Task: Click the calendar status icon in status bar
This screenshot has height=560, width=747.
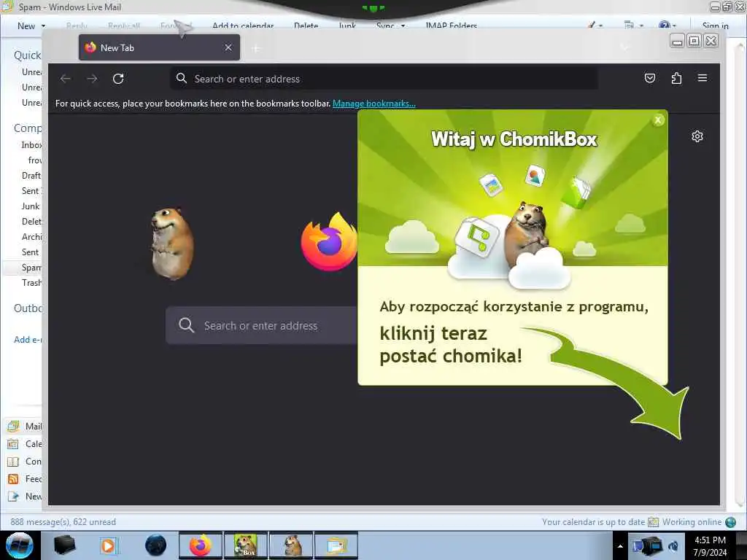Action: (x=653, y=522)
